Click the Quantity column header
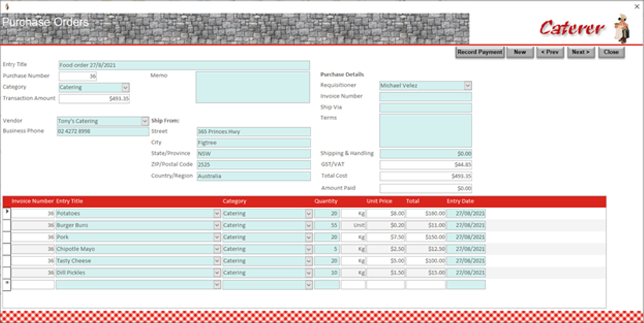The image size is (644, 323). click(x=326, y=202)
